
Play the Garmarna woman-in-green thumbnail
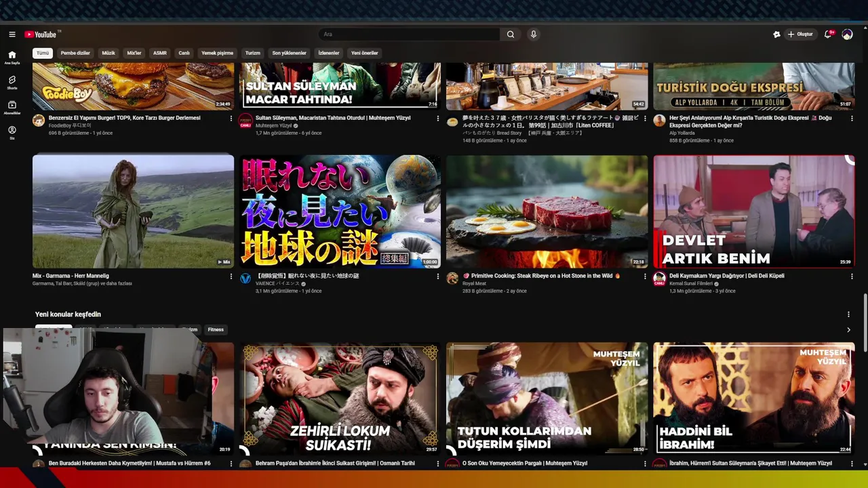[133, 211]
